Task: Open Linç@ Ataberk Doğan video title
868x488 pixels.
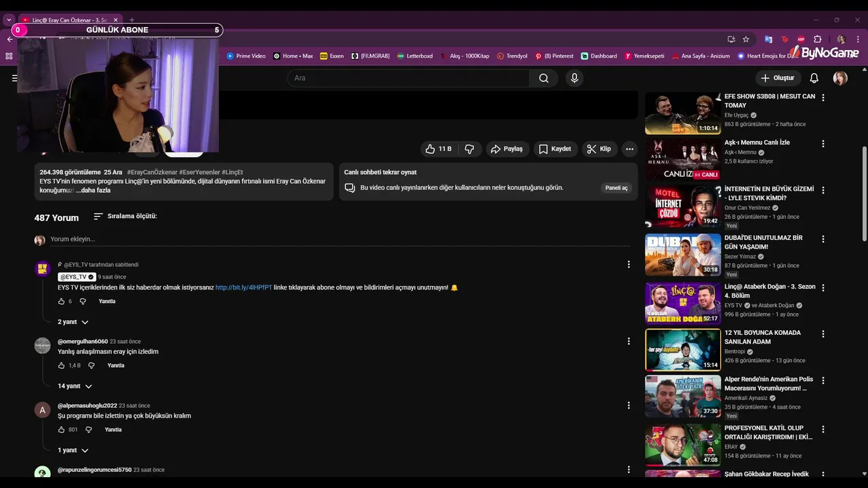Action: (770, 291)
